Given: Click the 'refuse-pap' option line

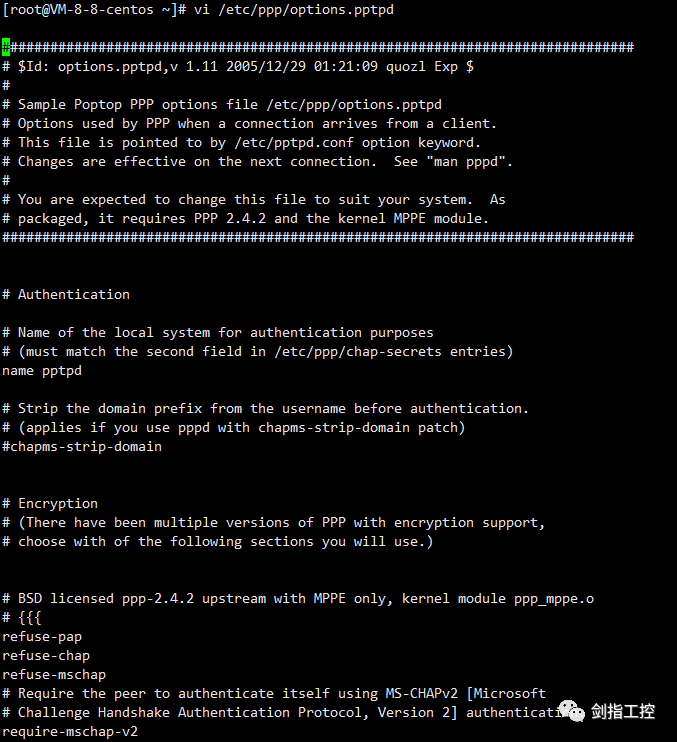Looking at the screenshot, I should 42,637.
